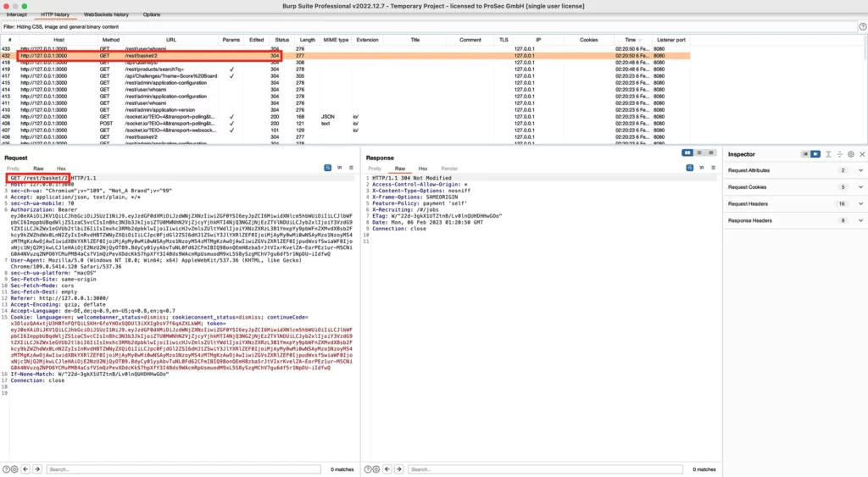Open response pane hamburger menu
The height and width of the screenshot is (477, 868).
coord(713,168)
